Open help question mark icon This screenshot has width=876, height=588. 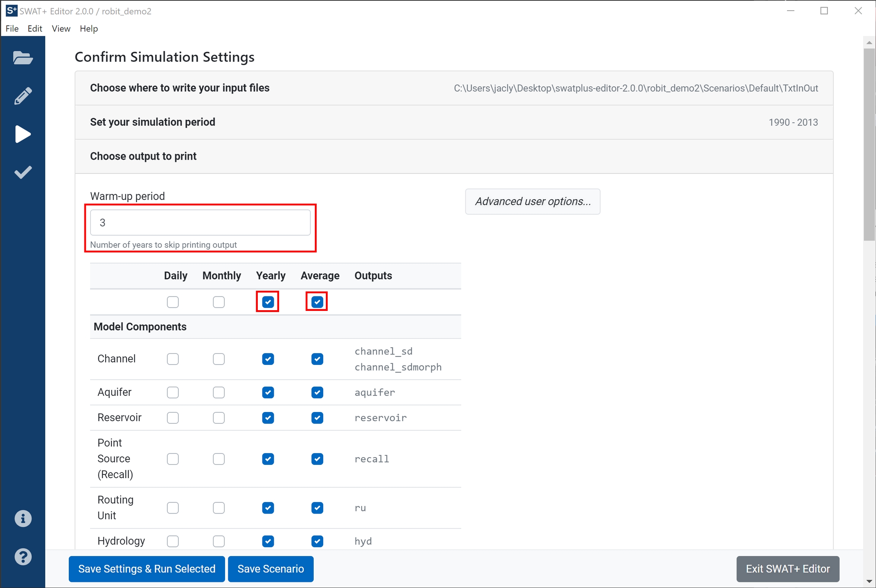23,557
